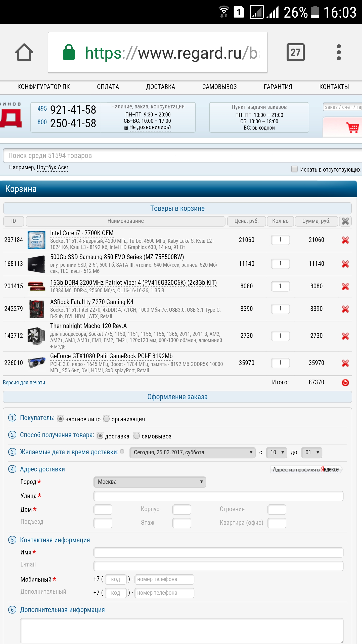This screenshot has width=362, height=644.
Task: Edit quantity field for GeForce GTX1080
Action: 280,363
